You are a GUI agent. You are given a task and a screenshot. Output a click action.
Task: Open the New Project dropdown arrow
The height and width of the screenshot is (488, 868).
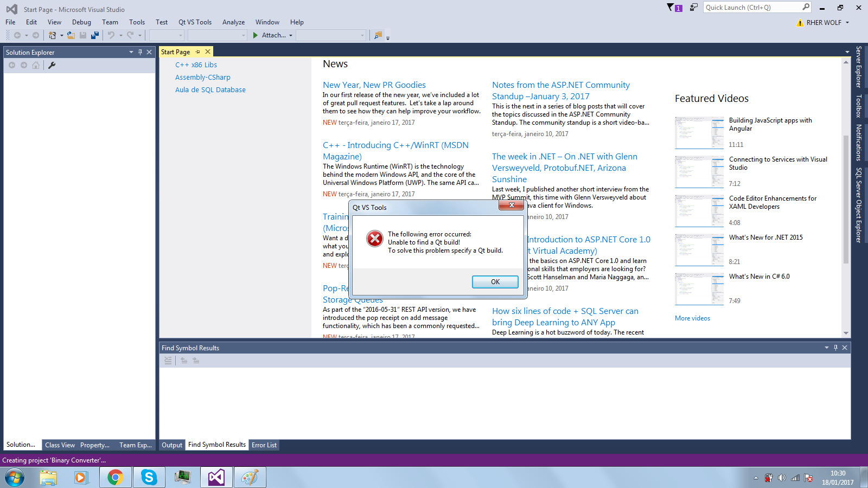pos(62,36)
